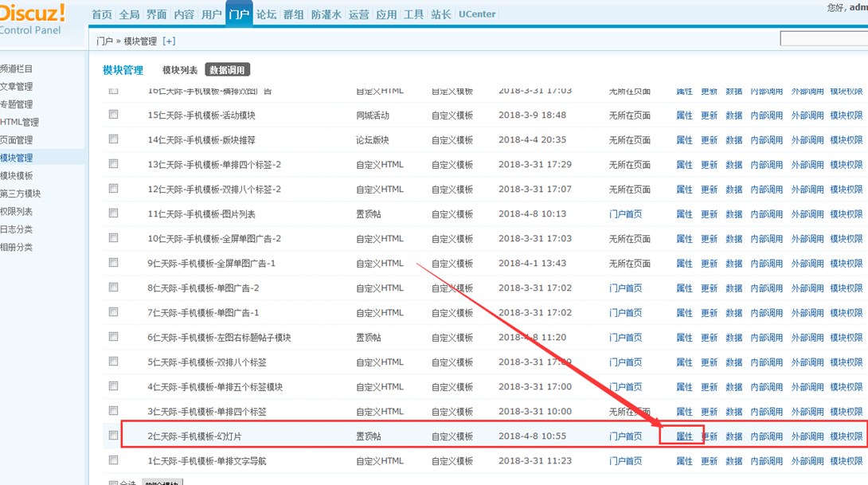
Task: Click 外部调用 for 1仁天际 单排文字导航
Action: click(807, 460)
